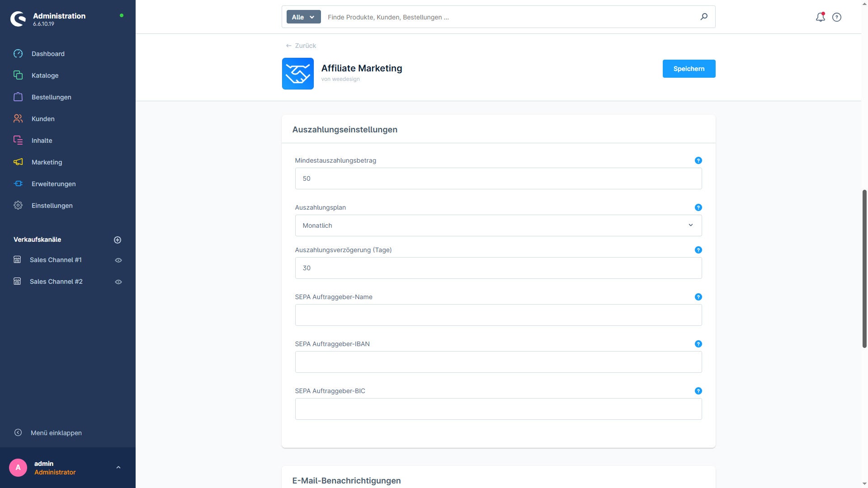Focus the SEPA Auftraggeber-Name field
868x488 pixels.
tap(498, 315)
